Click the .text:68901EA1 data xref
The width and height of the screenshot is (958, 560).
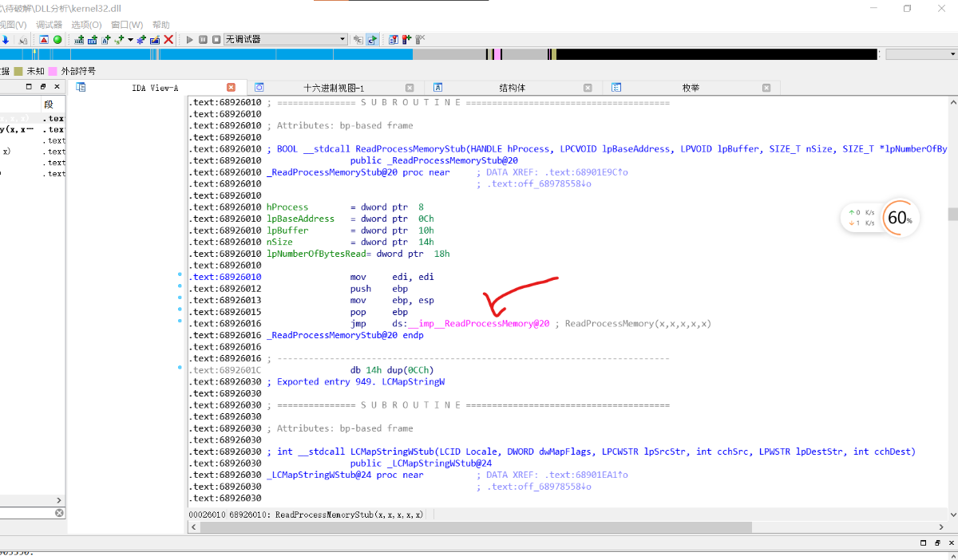pos(587,475)
